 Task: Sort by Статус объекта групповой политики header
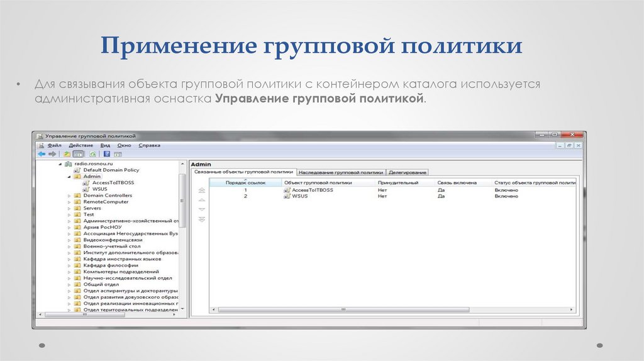click(x=535, y=183)
